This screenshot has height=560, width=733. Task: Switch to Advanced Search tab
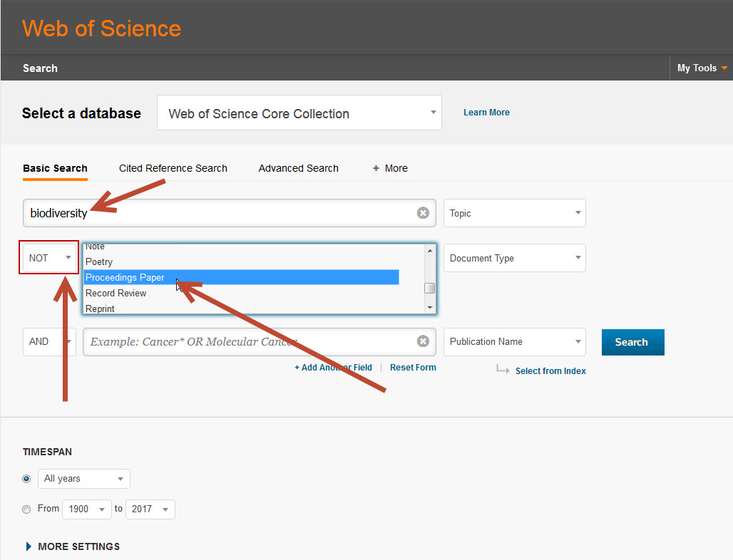point(298,169)
